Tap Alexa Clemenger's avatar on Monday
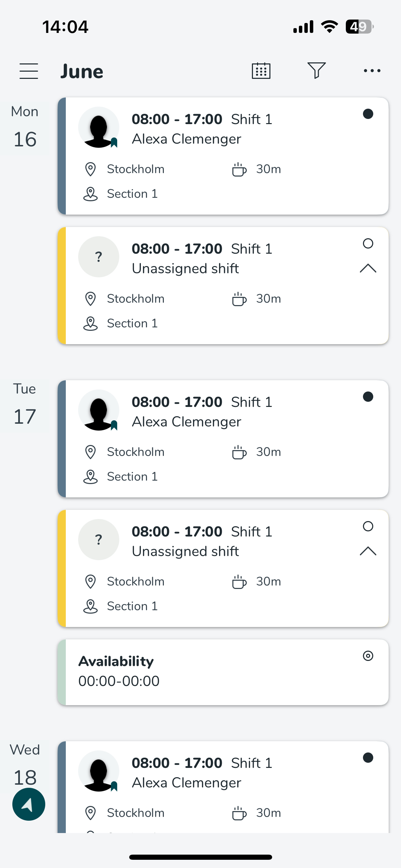401x868 pixels. coord(99,127)
